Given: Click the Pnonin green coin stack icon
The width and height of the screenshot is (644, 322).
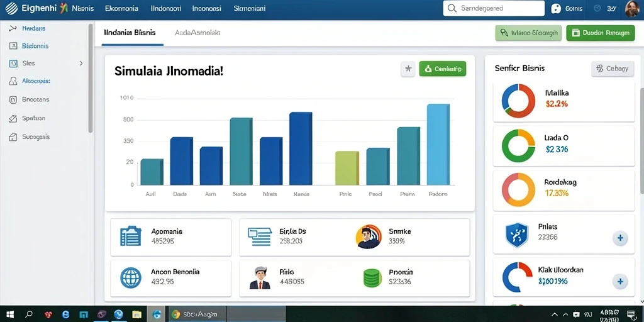Looking at the screenshot, I should tap(372, 277).
